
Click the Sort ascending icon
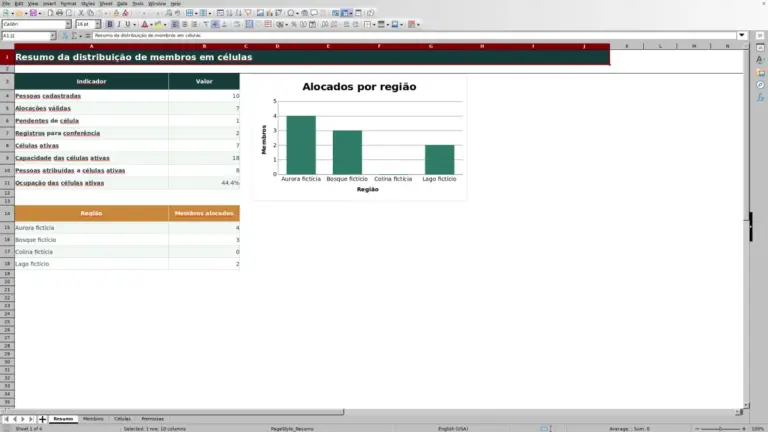[x=229, y=13]
